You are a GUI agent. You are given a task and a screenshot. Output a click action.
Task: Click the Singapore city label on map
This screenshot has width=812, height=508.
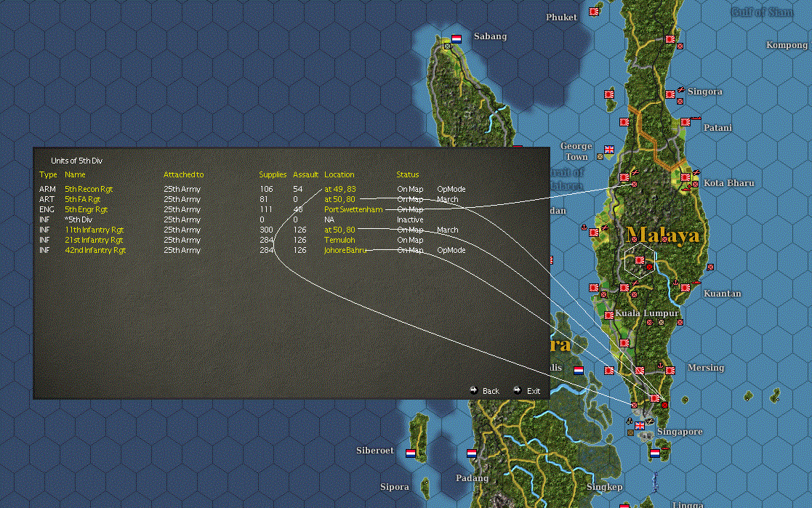coord(680,432)
